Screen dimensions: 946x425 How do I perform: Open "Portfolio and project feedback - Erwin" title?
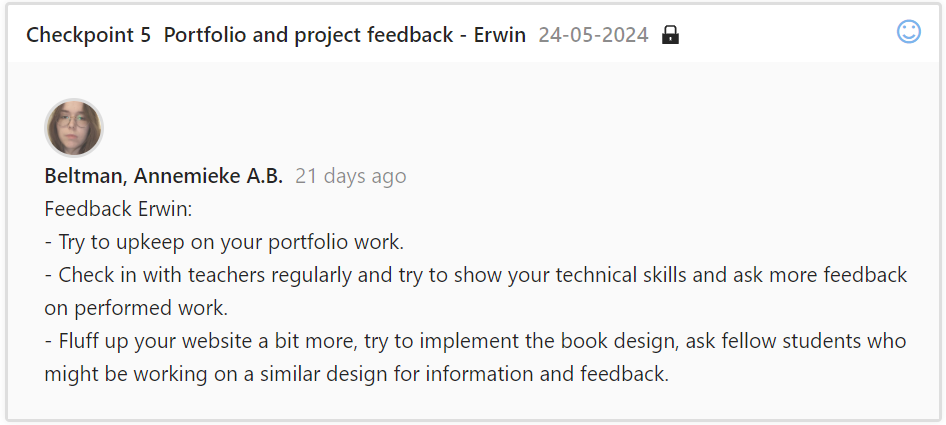tap(344, 35)
